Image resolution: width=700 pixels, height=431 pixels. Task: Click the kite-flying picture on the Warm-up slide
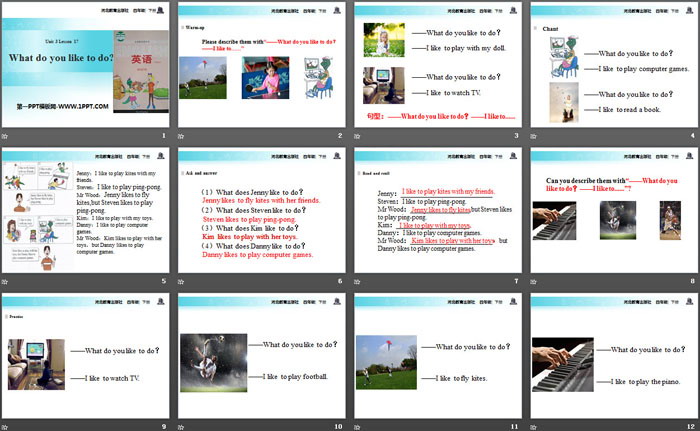click(x=204, y=78)
